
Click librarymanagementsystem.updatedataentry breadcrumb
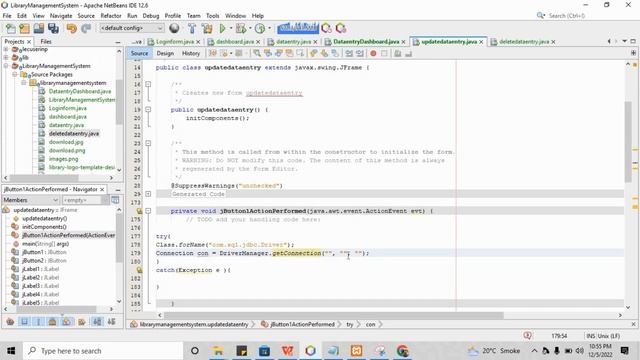coord(193,324)
